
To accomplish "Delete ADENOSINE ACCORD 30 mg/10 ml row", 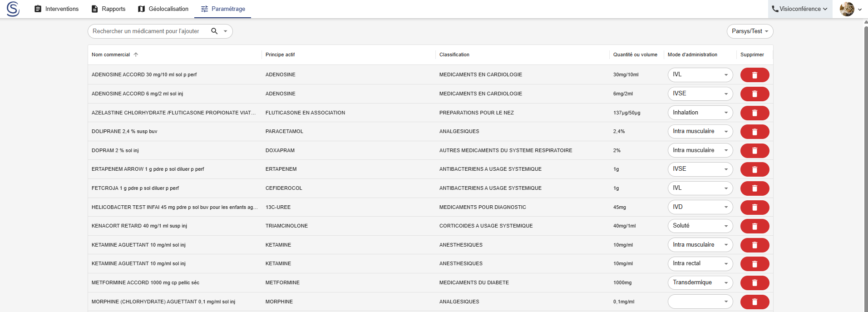I will (755, 75).
